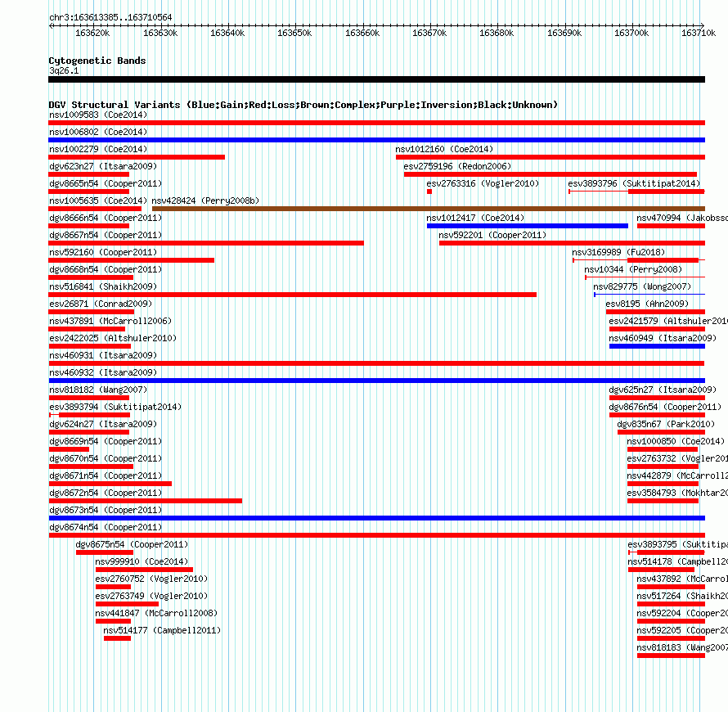Select the esv2763316 (Vogler2010) label
This screenshot has height=712, width=728.
point(483,183)
